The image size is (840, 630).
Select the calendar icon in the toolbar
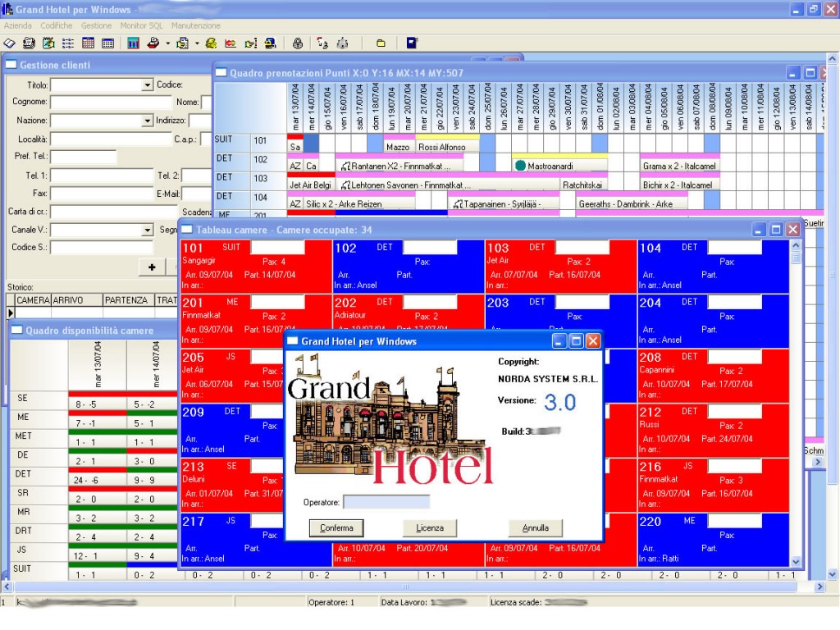pos(88,43)
